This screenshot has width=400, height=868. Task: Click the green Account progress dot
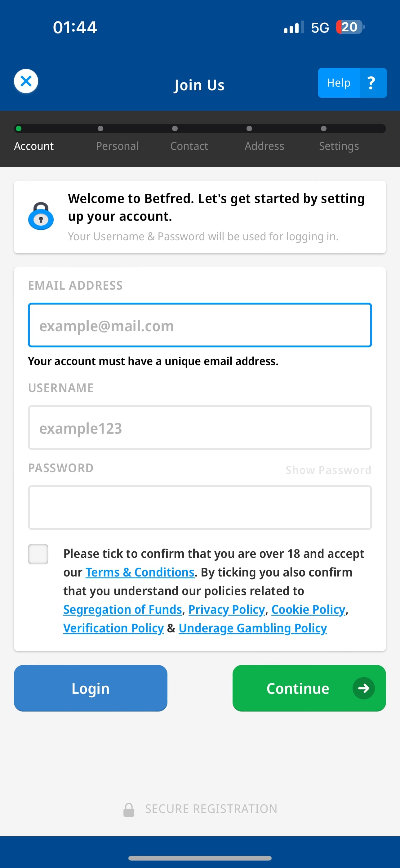[x=19, y=129]
